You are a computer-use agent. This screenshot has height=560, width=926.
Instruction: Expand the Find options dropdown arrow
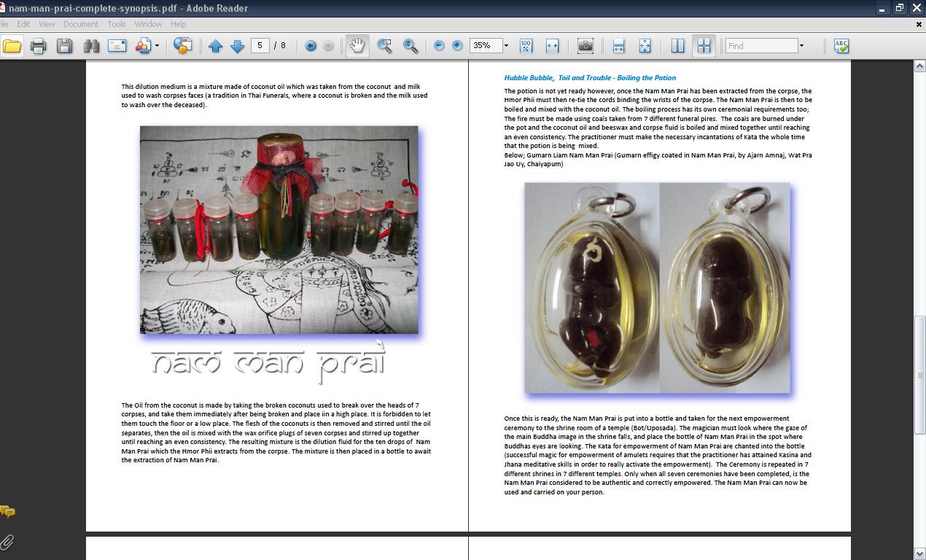tap(801, 46)
